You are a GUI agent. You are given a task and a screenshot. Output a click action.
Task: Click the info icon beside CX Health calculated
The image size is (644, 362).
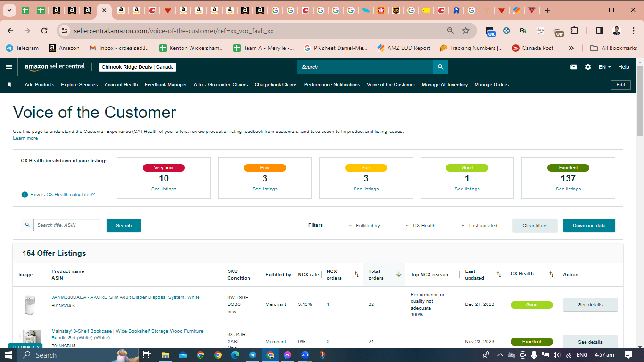click(25, 195)
